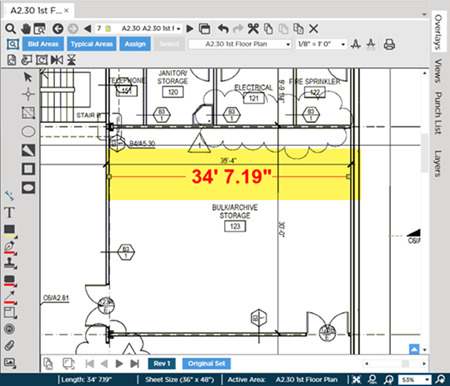Go back using the black circled arrow
Screen dimensions: 450x386
click(58, 29)
